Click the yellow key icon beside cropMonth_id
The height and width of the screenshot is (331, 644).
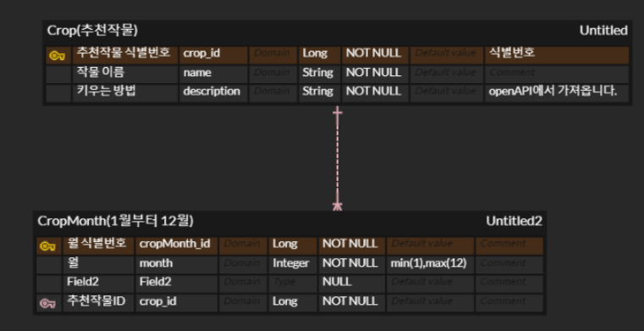47,246
